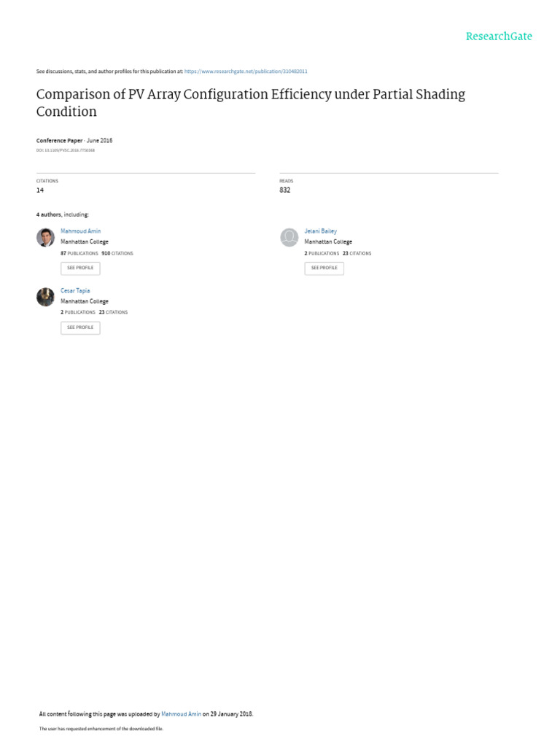The height and width of the screenshot is (747, 560).
Task: Click Jelani Bailey's placeholder avatar
Action: pyautogui.click(x=289, y=237)
